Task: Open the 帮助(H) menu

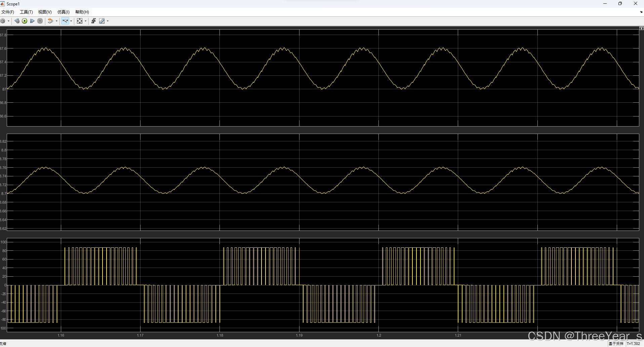Action: pyautogui.click(x=82, y=12)
